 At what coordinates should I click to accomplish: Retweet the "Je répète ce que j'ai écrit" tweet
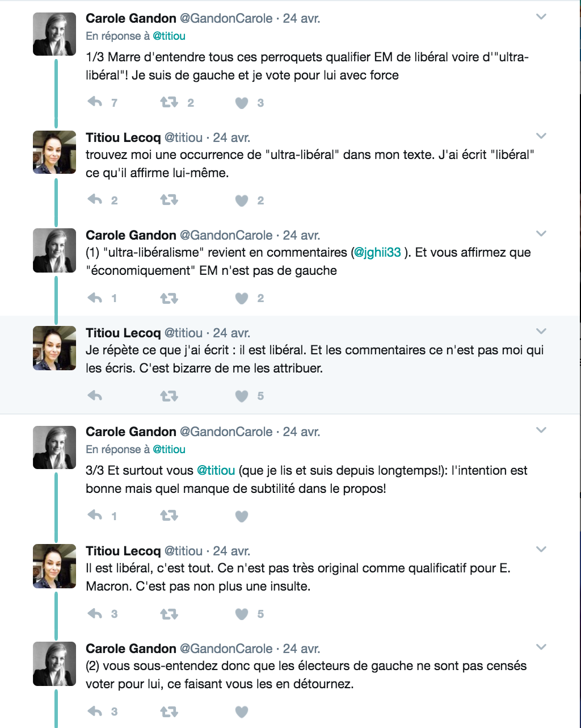[169, 396]
